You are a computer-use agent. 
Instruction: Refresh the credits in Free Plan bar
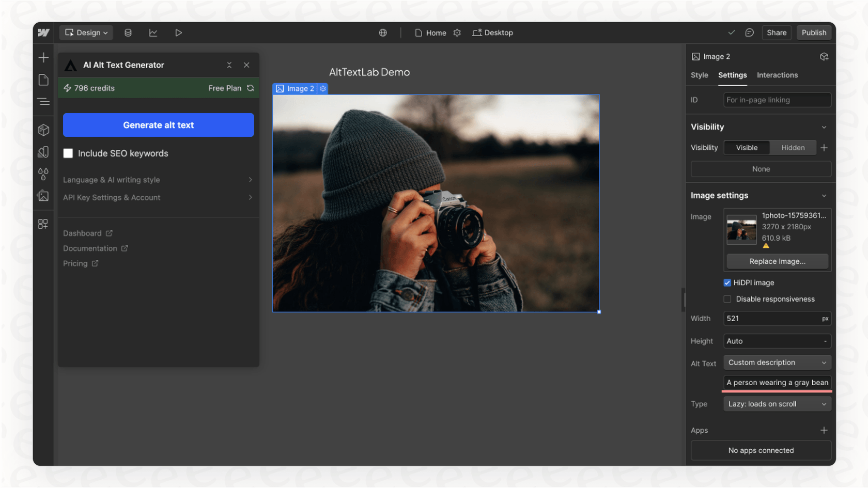pos(251,88)
